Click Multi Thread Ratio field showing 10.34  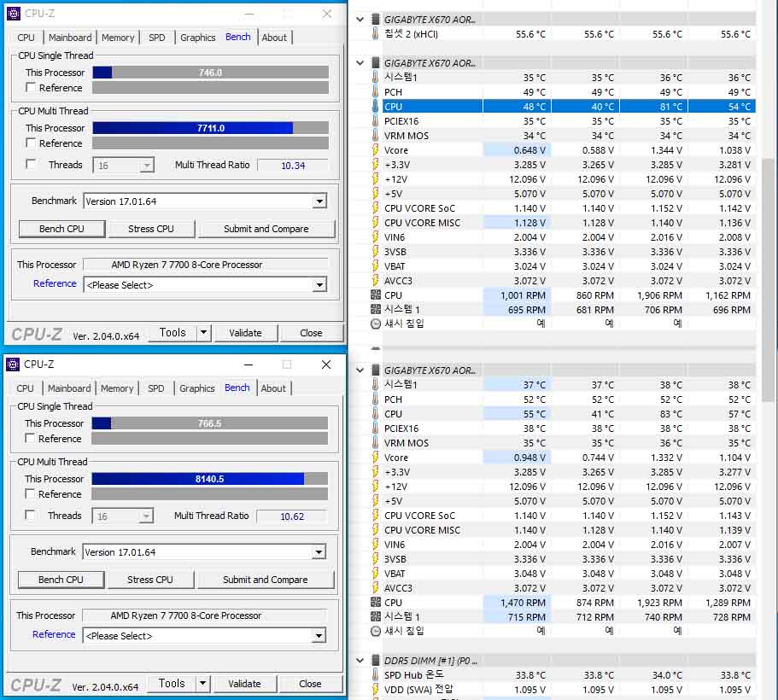tap(293, 166)
